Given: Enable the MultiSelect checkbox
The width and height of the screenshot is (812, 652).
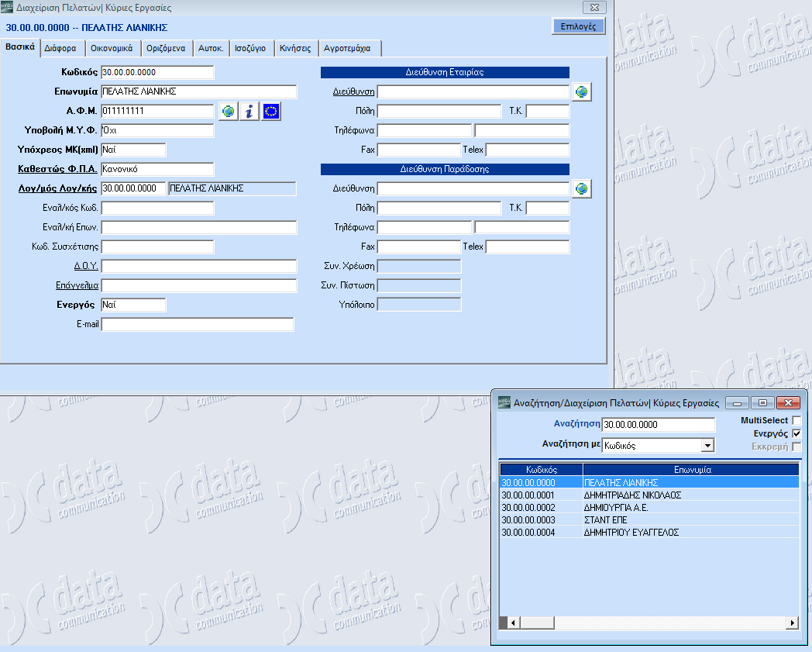Looking at the screenshot, I should point(797,420).
